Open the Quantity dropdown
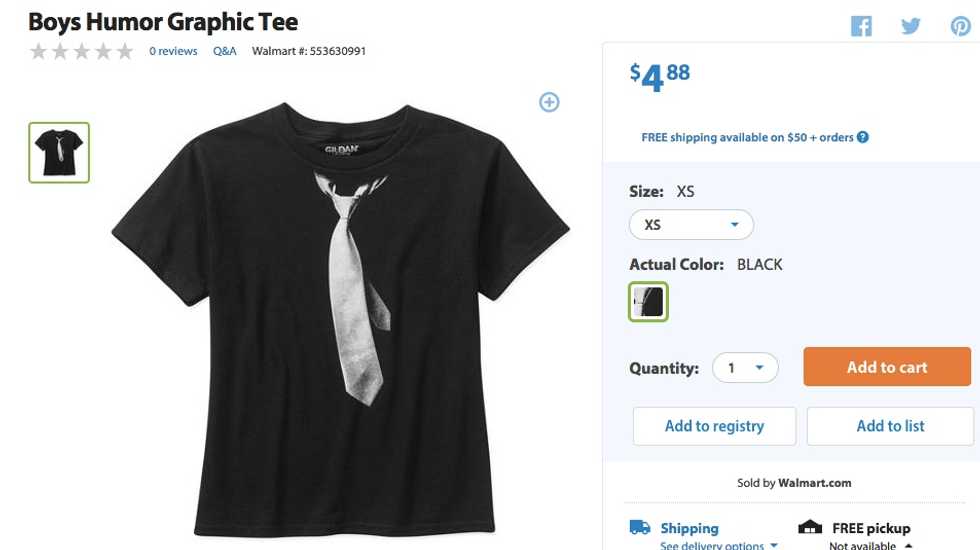This screenshot has height=550, width=980. [x=745, y=368]
